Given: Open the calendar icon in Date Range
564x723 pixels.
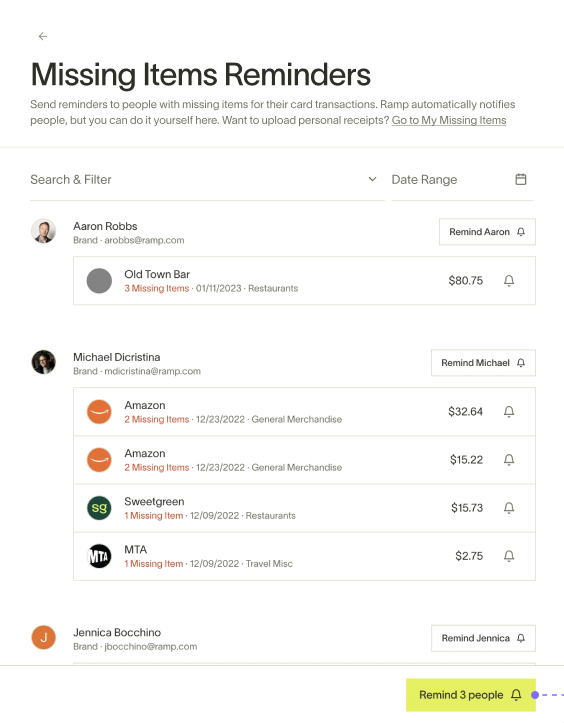Looking at the screenshot, I should (x=521, y=179).
